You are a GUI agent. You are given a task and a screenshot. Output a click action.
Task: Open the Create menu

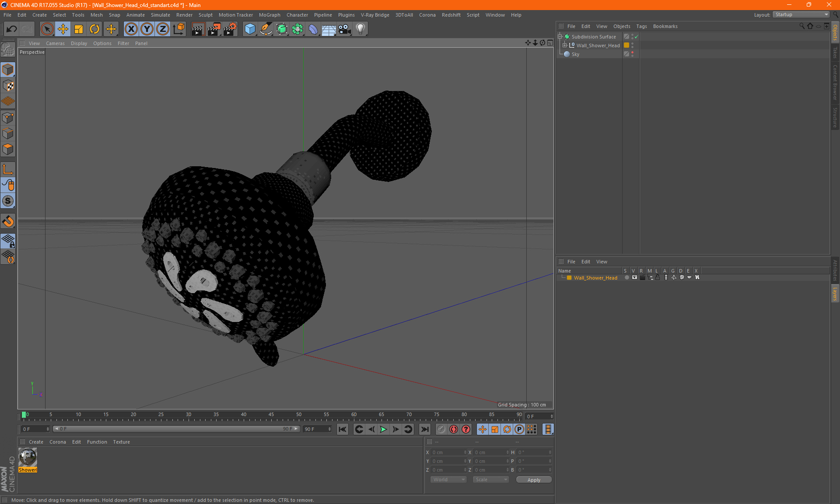coord(39,15)
